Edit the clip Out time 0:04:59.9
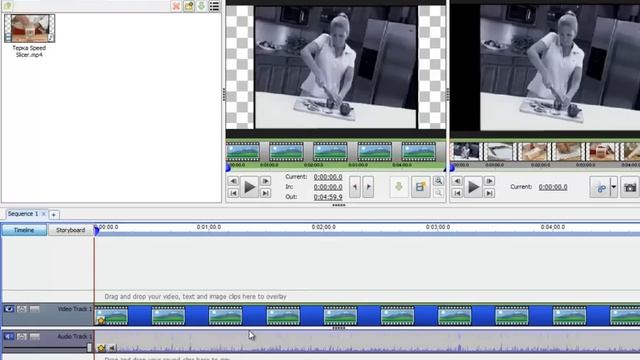This screenshot has height=360, width=640. pyautogui.click(x=328, y=197)
